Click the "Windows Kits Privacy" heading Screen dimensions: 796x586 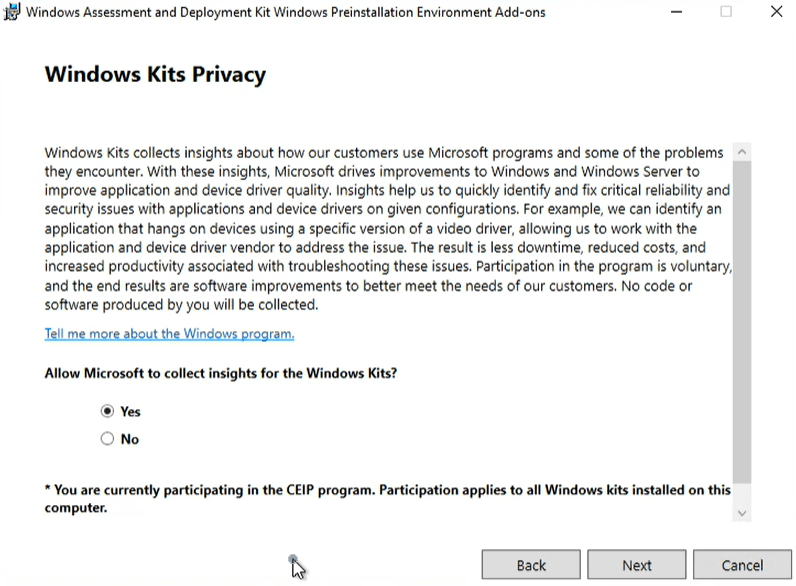tap(155, 75)
